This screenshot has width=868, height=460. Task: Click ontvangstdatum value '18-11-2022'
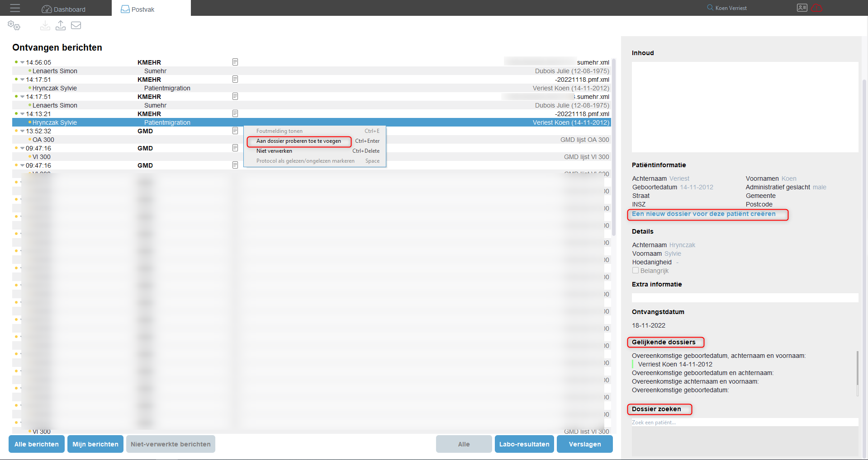pos(649,325)
